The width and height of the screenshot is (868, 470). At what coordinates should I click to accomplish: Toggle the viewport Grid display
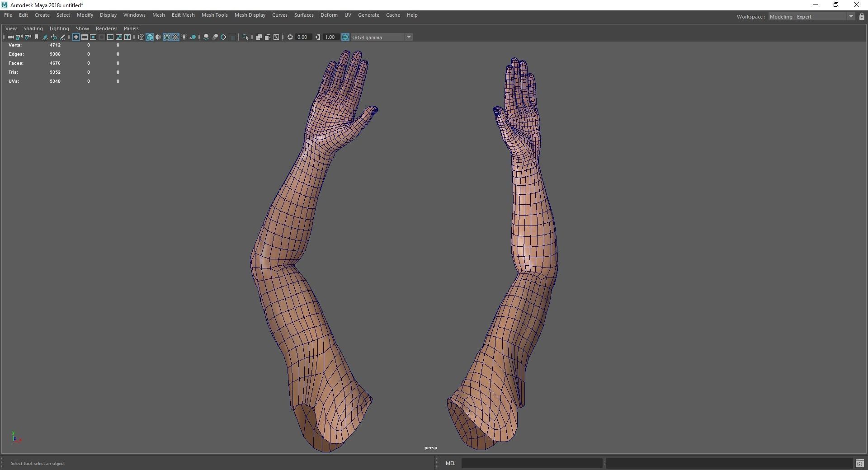click(76, 37)
